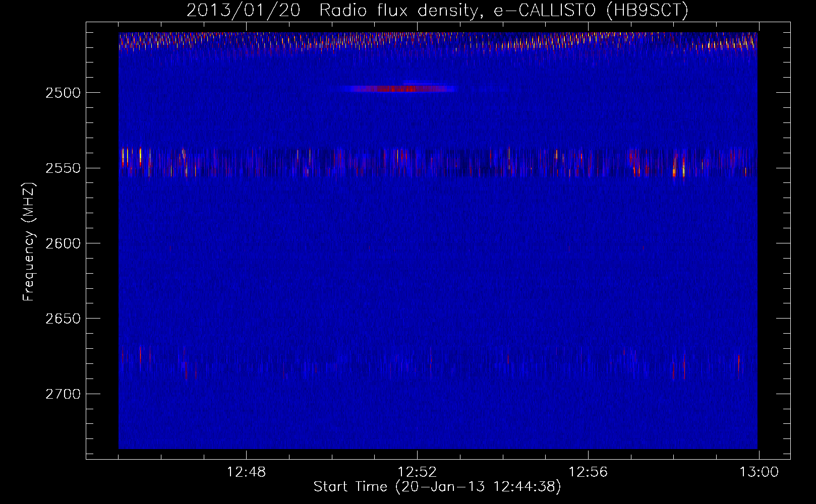Click the "Start Time (20-Jan-13 12:44:38)" label
816x504 pixels.
(437, 487)
